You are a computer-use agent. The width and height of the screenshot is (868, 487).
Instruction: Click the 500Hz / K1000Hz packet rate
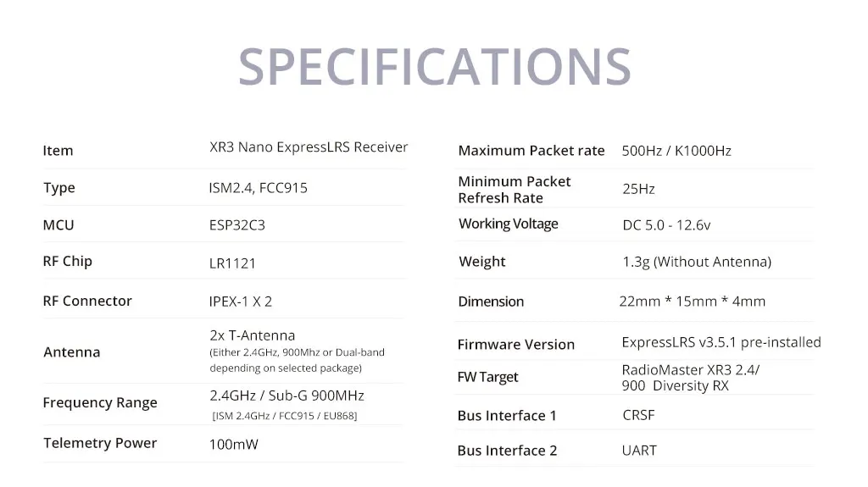pyautogui.click(x=676, y=151)
